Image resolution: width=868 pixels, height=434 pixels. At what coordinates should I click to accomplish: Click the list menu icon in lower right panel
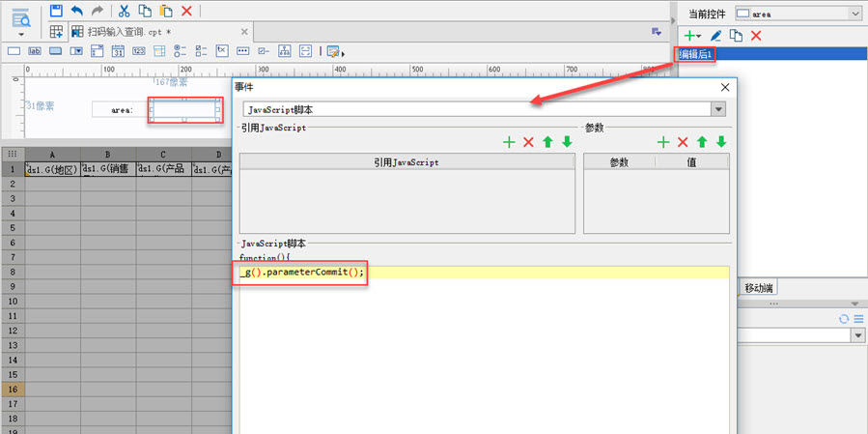click(x=858, y=319)
